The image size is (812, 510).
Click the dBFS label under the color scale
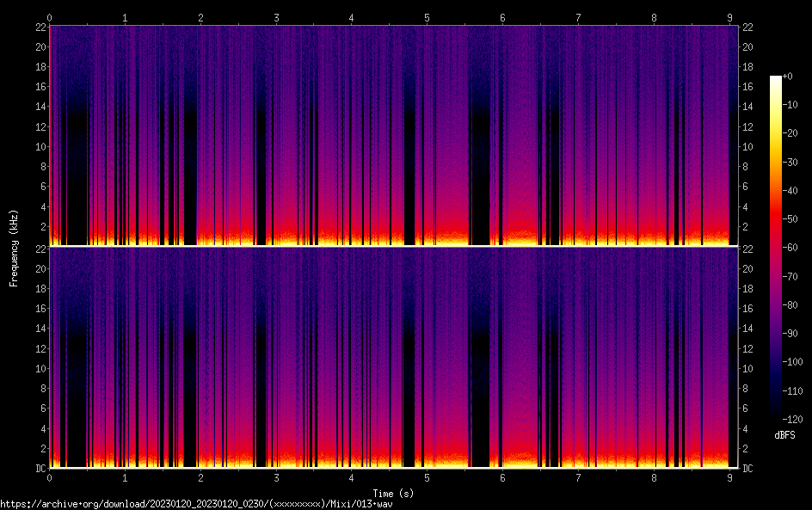pos(784,436)
